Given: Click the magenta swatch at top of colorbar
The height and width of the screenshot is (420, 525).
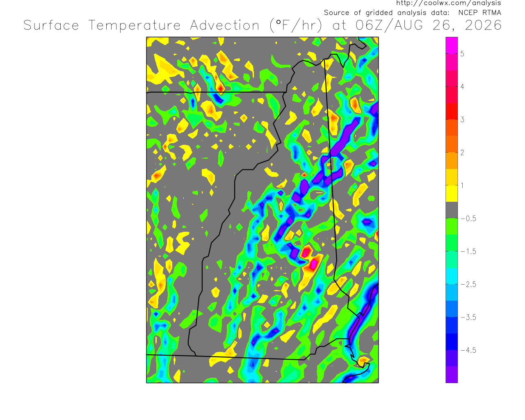Looking at the screenshot, I should pos(452,45).
